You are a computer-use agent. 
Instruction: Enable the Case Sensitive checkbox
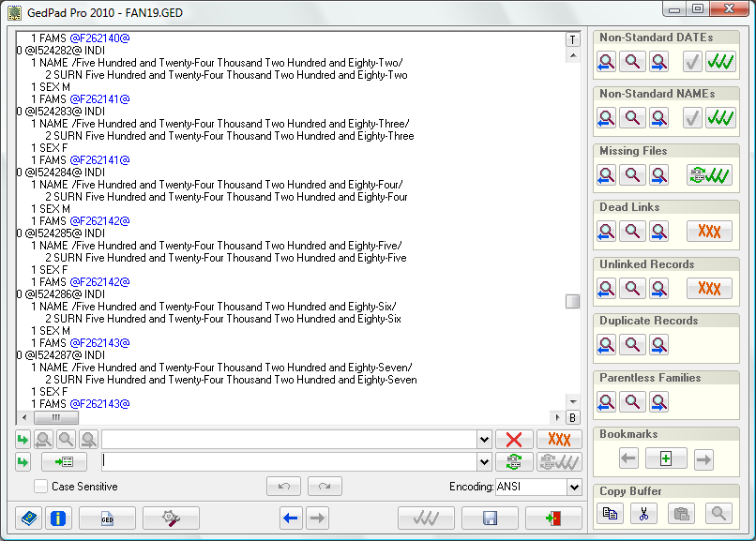39,486
